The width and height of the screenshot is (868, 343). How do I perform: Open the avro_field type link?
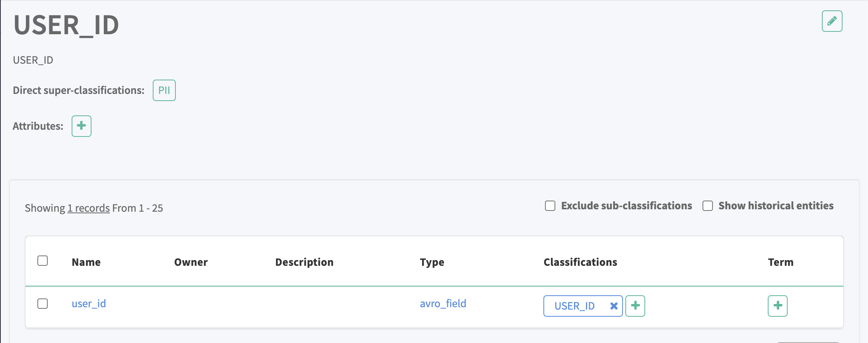point(443,304)
